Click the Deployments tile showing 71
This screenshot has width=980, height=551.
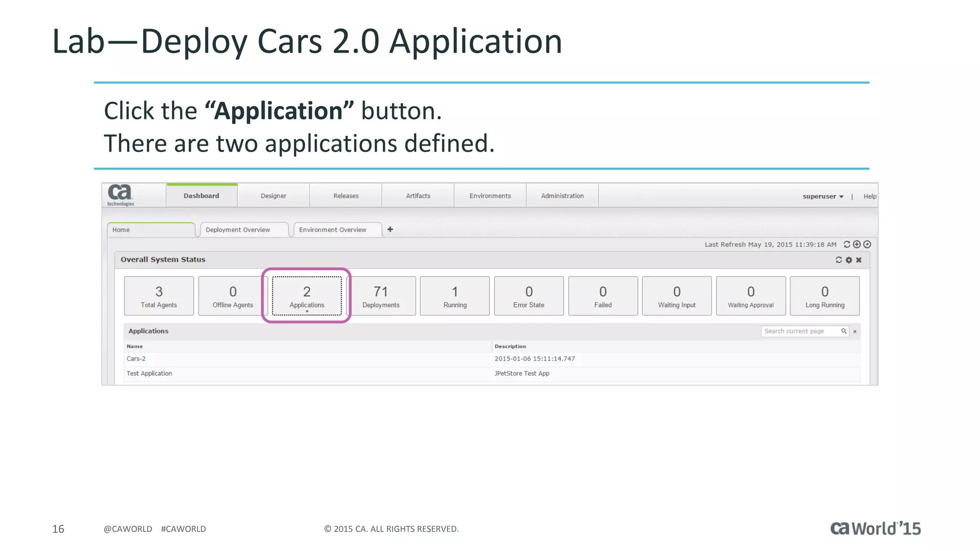[381, 296]
